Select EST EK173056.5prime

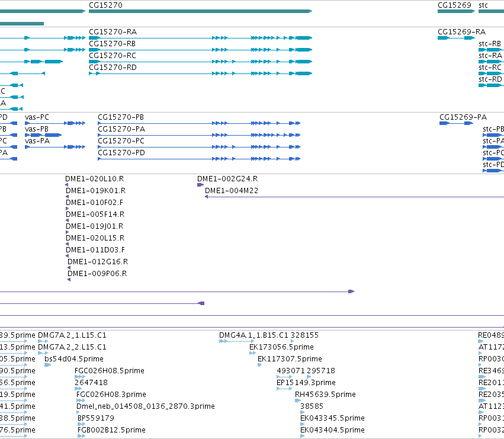pyautogui.click(x=281, y=347)
